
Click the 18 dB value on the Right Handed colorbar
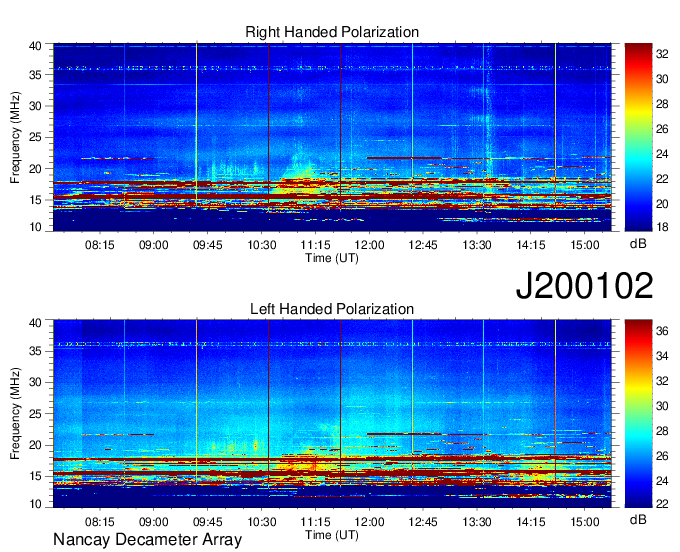point(662,227)
